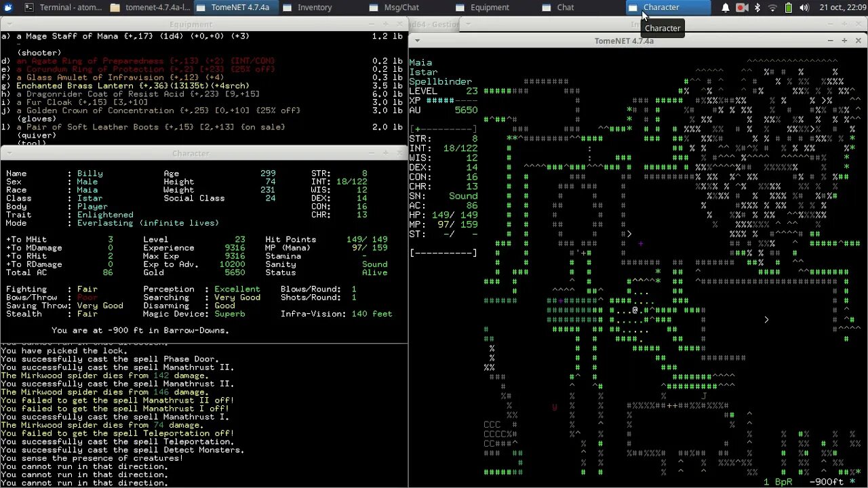
Task: Click the Magic Device rating Superb
Action: coord(230,314)
